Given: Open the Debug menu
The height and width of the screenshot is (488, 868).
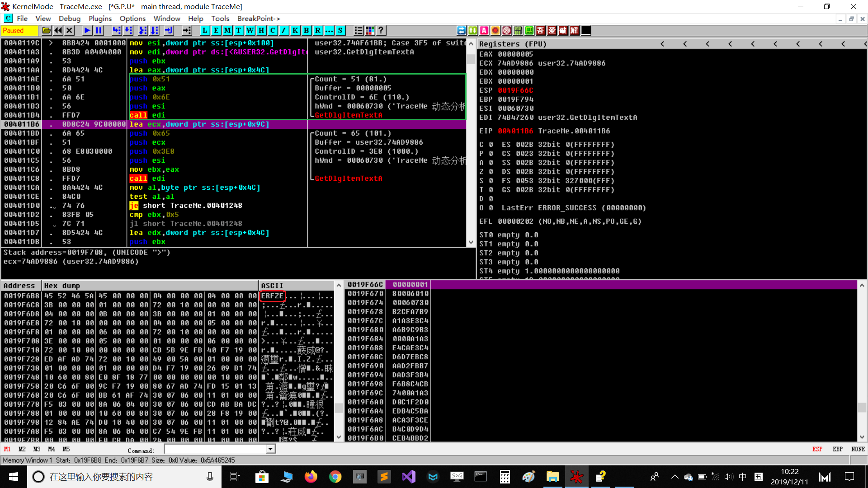Looking at the screenshot, I should 69,19.
